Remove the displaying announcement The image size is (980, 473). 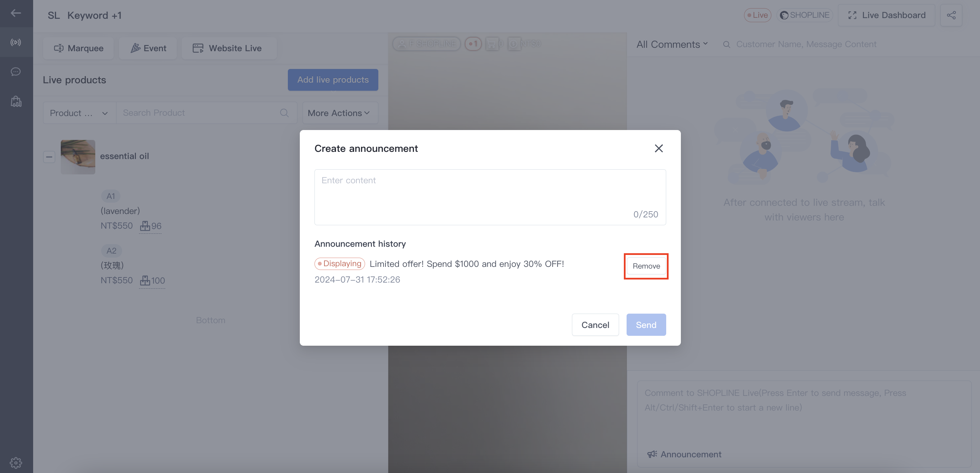(646, 266)
